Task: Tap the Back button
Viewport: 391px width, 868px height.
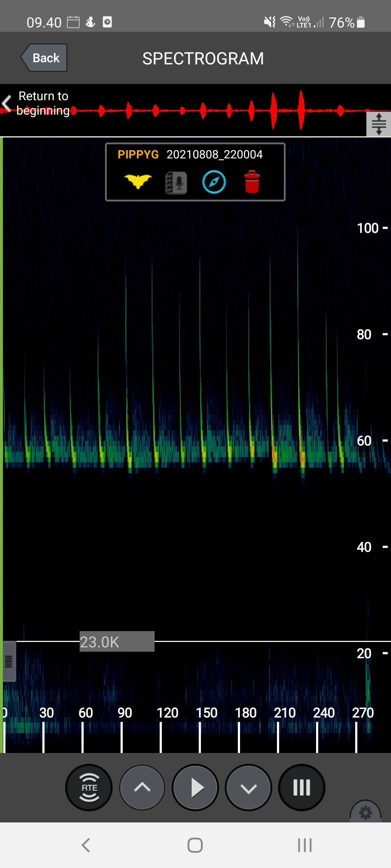Action: pos(45,58)
